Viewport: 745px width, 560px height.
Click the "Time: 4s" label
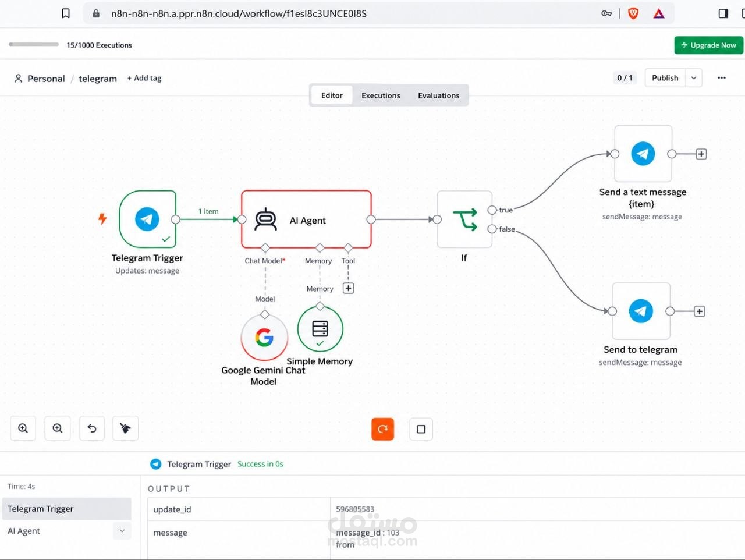(x=22, y=487)
